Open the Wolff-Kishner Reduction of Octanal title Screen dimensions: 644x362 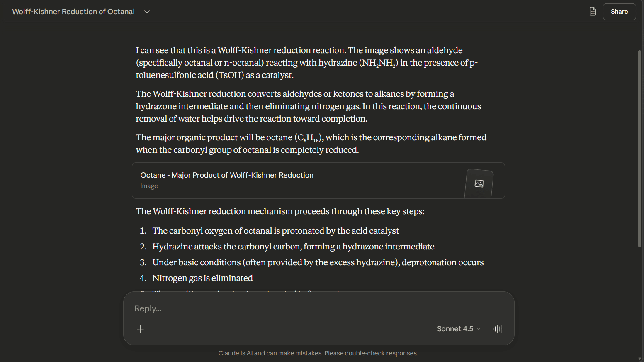(73, 12)
